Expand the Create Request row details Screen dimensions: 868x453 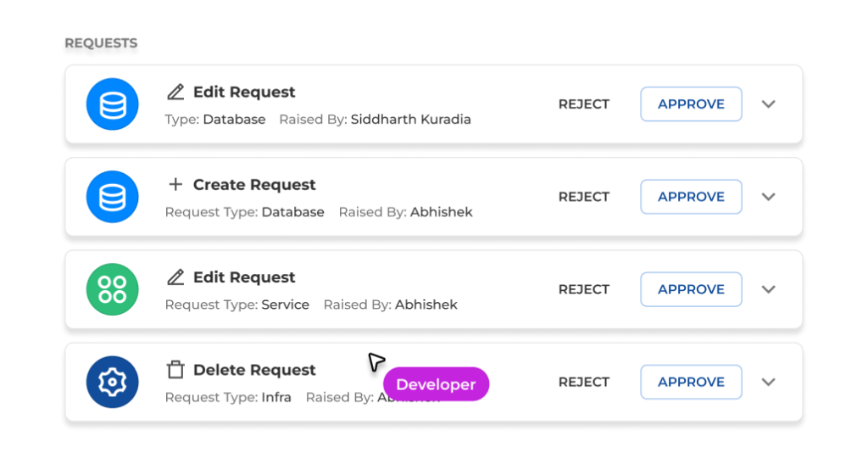[x=769, y=197]
